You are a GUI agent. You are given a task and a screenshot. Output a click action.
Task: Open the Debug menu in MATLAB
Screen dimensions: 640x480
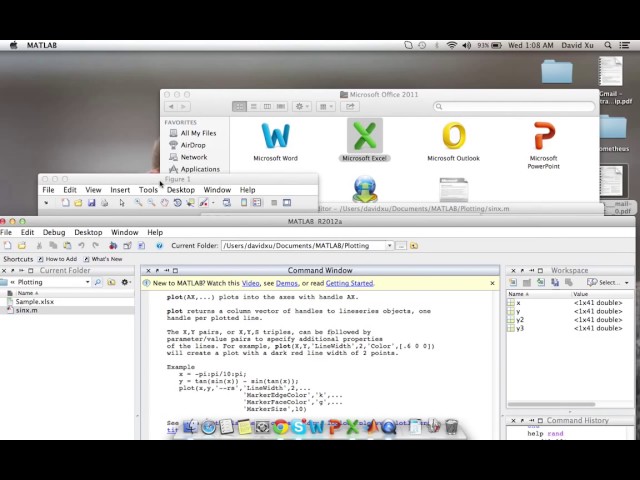pyautogui.click(x=53, y=232)
